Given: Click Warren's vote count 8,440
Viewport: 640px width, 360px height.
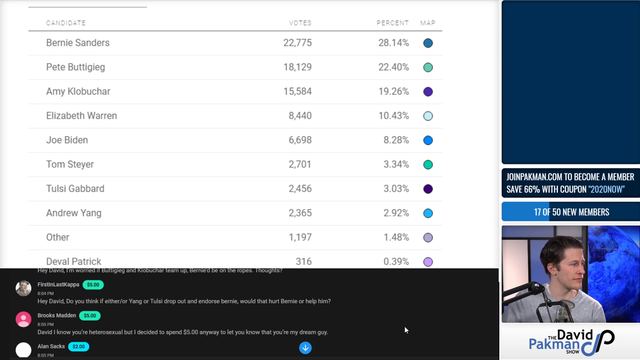Looking at the screenshot, I should coord(300,116).
